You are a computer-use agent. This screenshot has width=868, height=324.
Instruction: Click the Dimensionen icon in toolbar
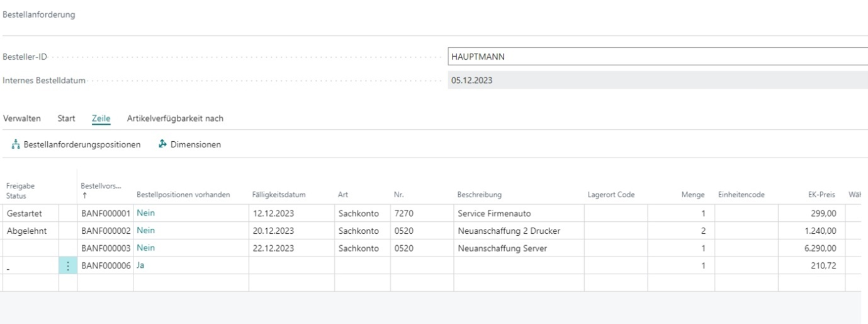pyautogui.click(x=162, y=144)
